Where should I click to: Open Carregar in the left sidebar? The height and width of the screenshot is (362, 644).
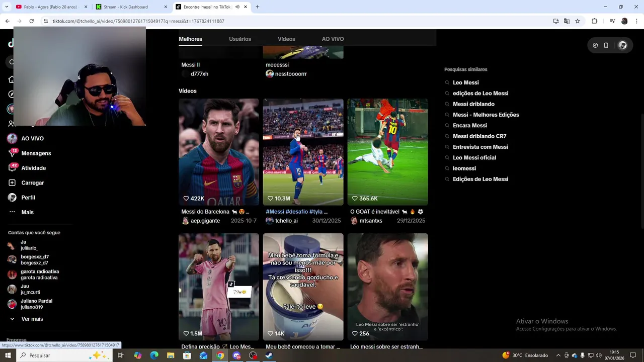click(x=33, y=183)
